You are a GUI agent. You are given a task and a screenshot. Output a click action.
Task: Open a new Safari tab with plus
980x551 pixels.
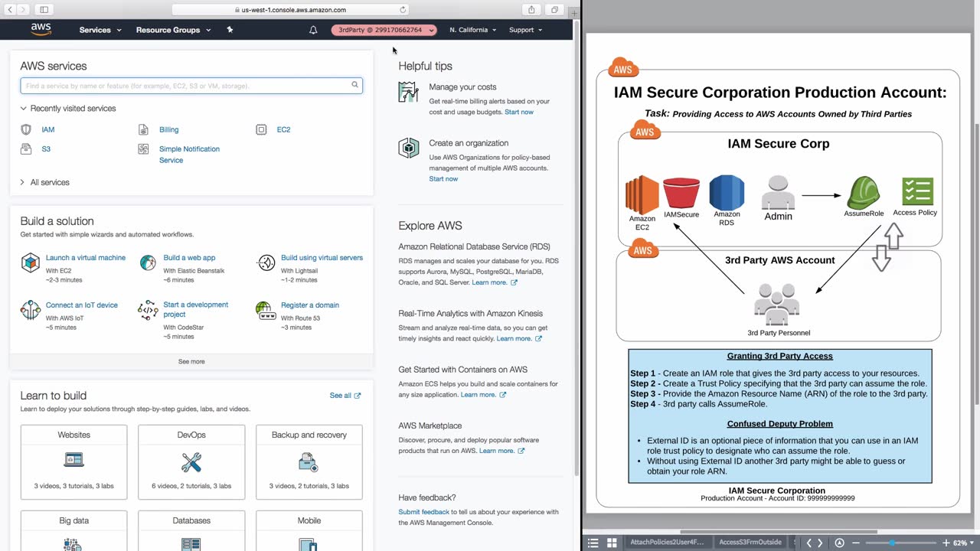coord(574,13)
